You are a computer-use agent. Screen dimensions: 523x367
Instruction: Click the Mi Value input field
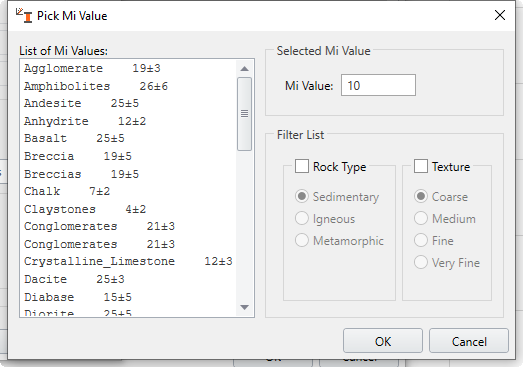click(x=378, y=85)
